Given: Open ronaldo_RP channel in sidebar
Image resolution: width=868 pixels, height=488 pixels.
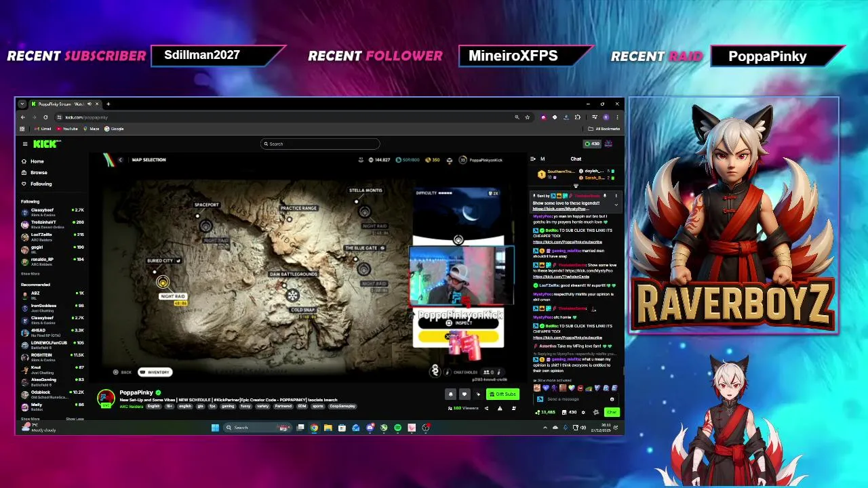Looking at the screenshot, I should [x=52, y=261].
